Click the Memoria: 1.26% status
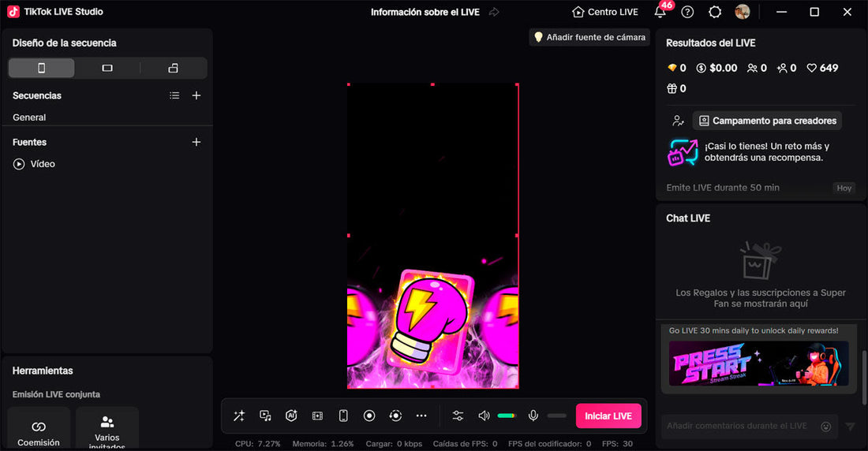The width and height of the screenshot is (868, 451). [323, 444]
